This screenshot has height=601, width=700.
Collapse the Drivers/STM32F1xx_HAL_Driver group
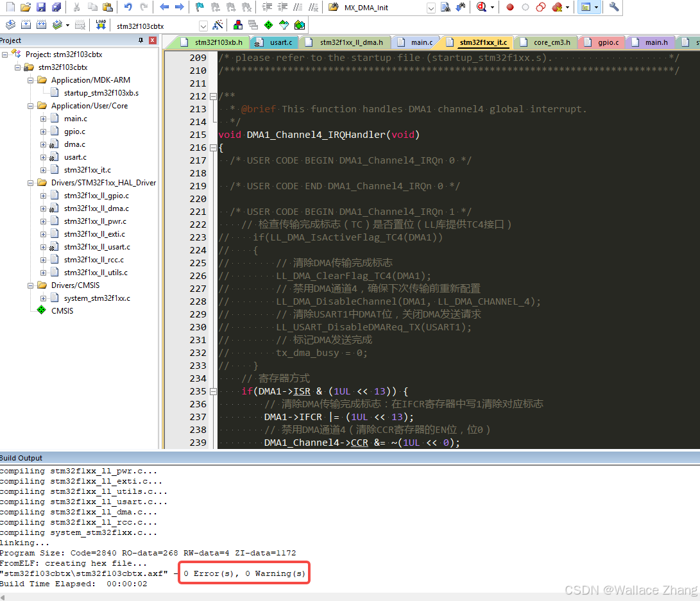[30, 183]
